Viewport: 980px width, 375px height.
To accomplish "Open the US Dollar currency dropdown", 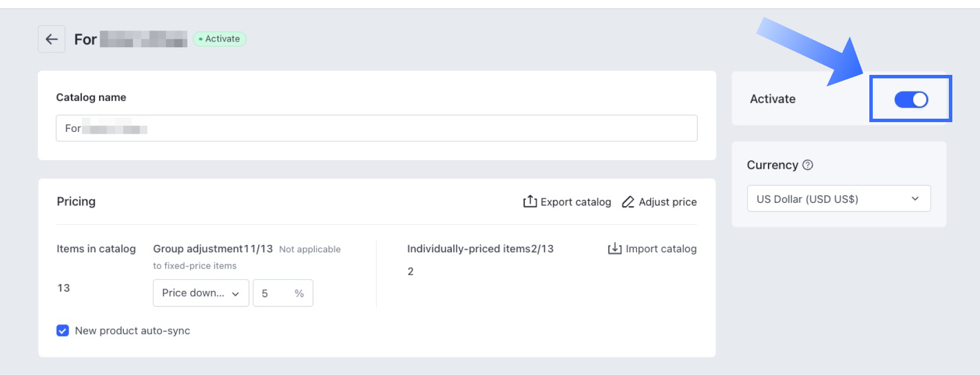I will [x=838, y=199].
